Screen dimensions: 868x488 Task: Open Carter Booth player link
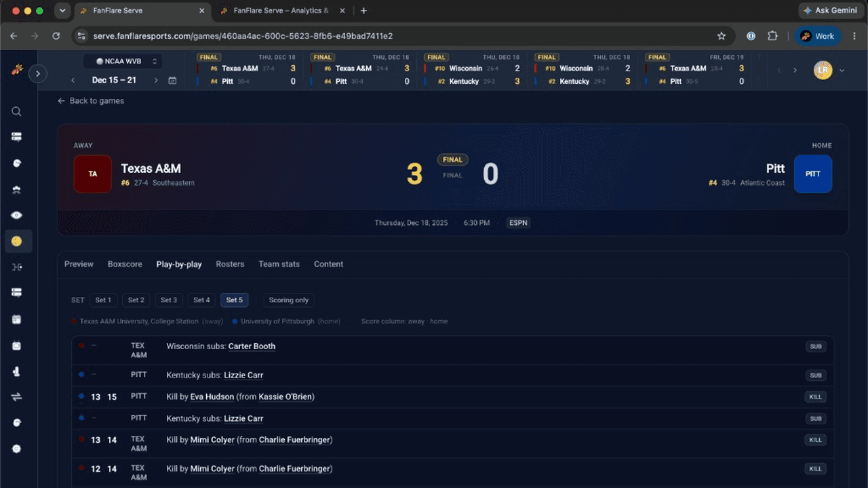[x=252, y=346]
